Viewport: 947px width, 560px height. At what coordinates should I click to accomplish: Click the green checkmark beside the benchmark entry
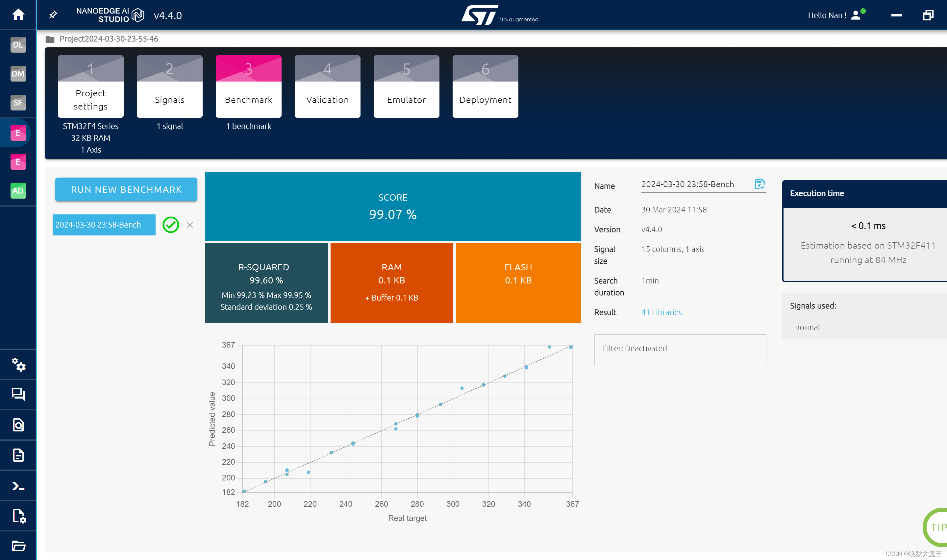(x=171, y=225)
